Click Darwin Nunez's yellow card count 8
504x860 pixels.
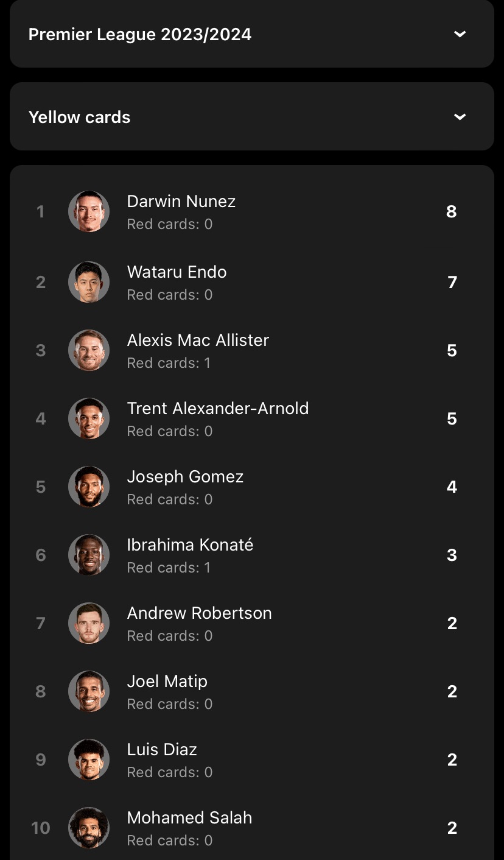451,211
